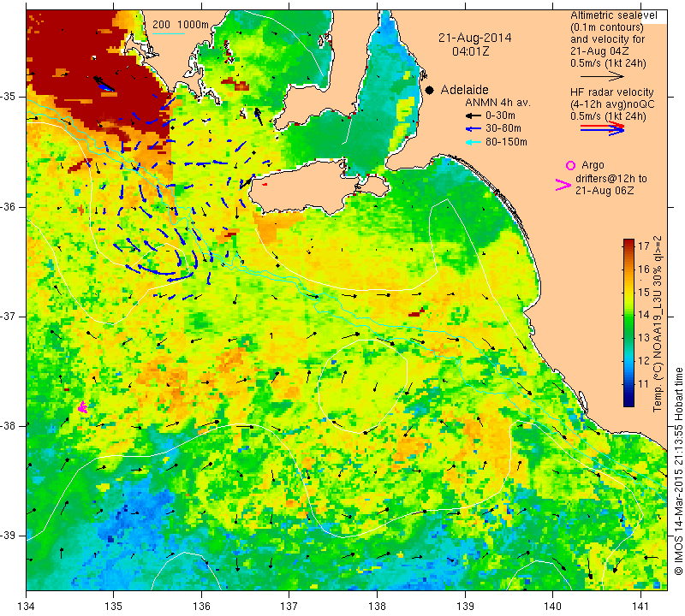Click the temperature color bar scale

[628, 323]
